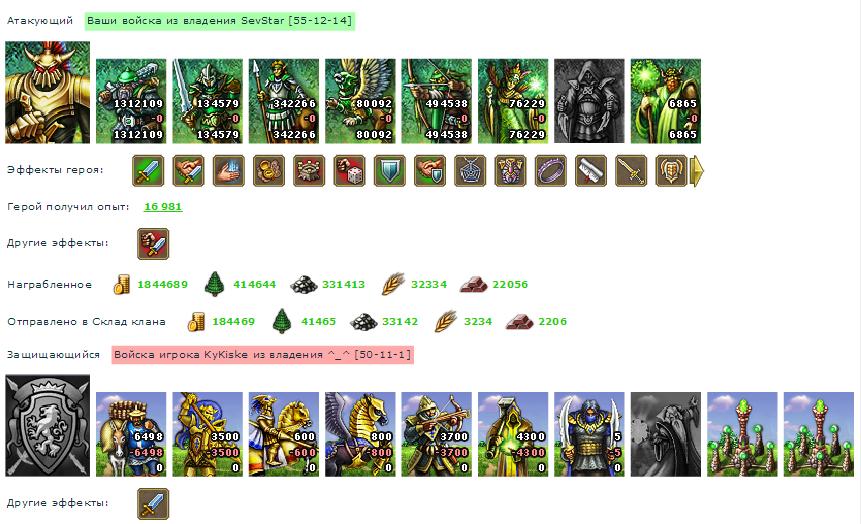The width and height of the screenshot is (861, 524).
Task: Click the purple ring hero effect icon
Action: [x=551, y=171]
